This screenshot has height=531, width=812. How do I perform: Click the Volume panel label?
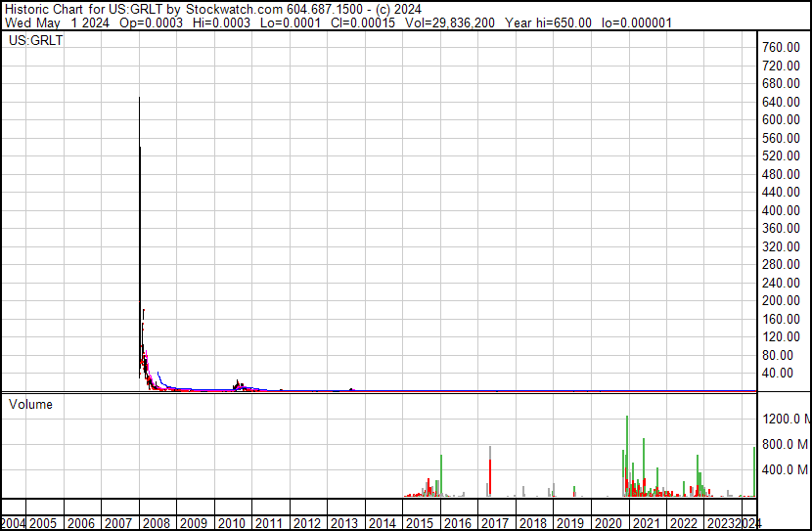coord(30,404)
